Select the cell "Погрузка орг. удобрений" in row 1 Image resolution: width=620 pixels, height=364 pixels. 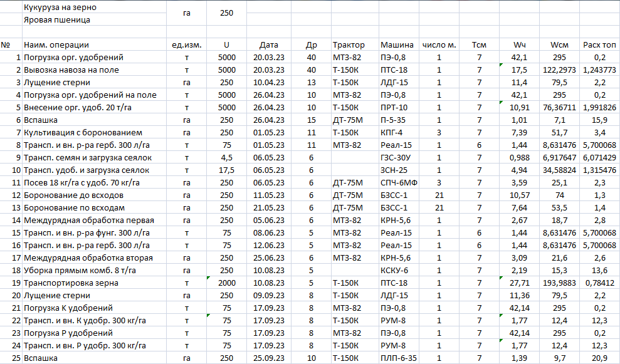point(94,57)
